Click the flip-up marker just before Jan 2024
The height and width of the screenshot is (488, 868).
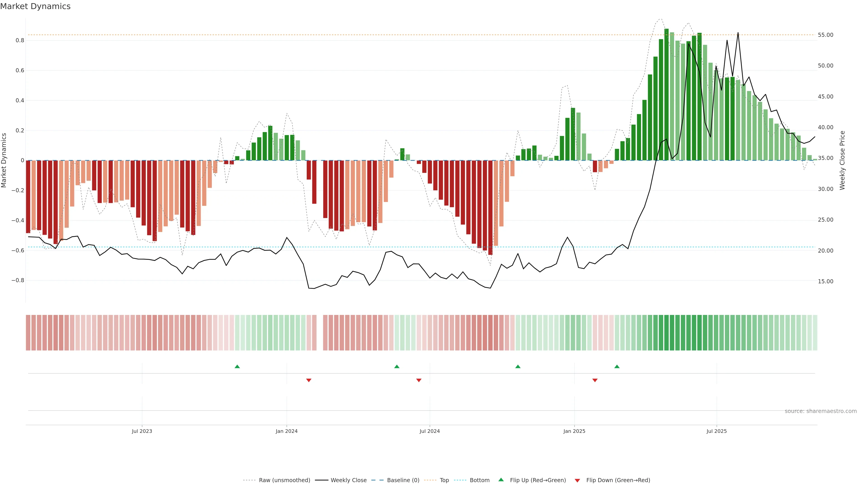(237, 366)
